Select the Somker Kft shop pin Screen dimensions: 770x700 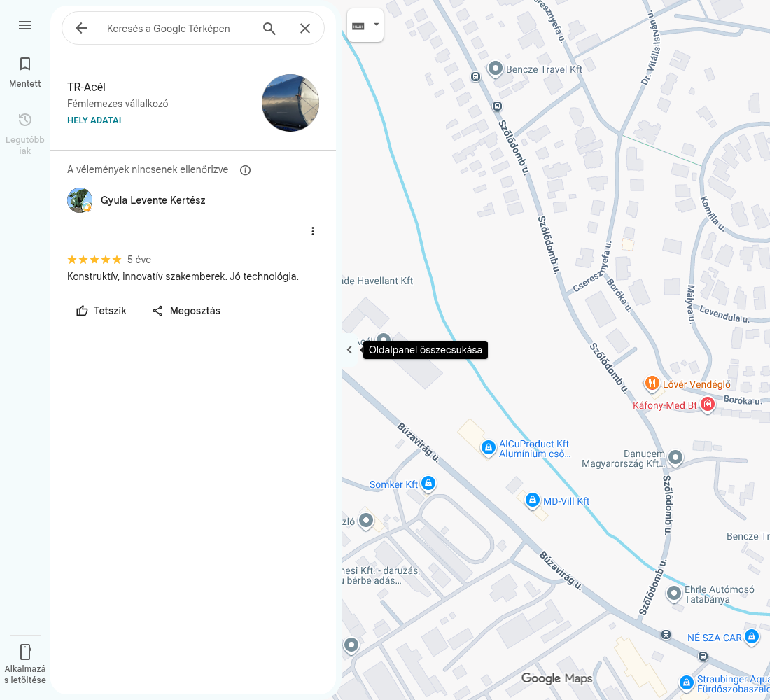[x=428, y=484]
